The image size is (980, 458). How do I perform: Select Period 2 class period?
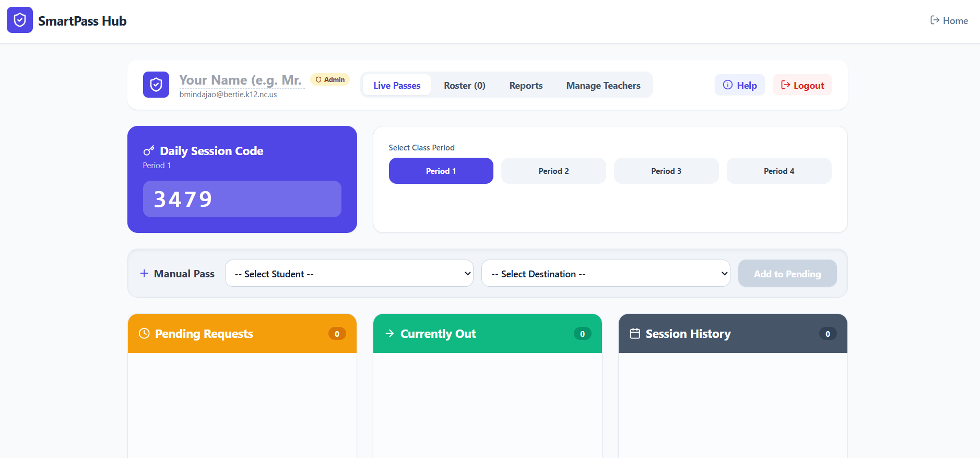point(553,171)
